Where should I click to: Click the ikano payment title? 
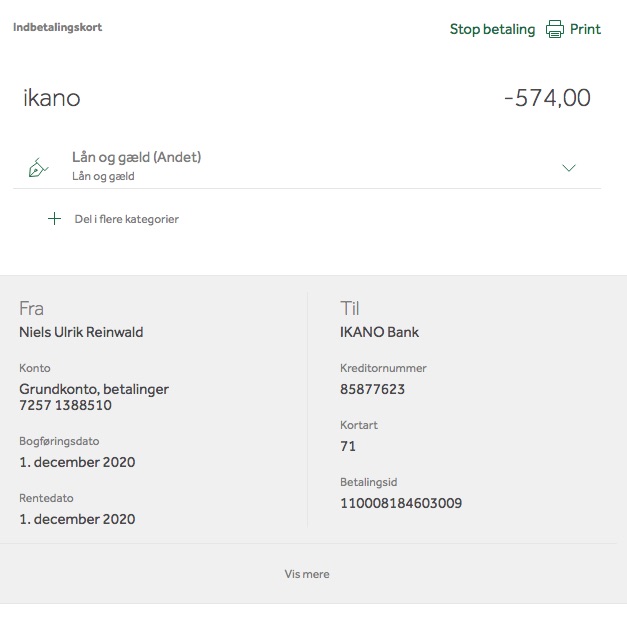click(x=52, y=98)
